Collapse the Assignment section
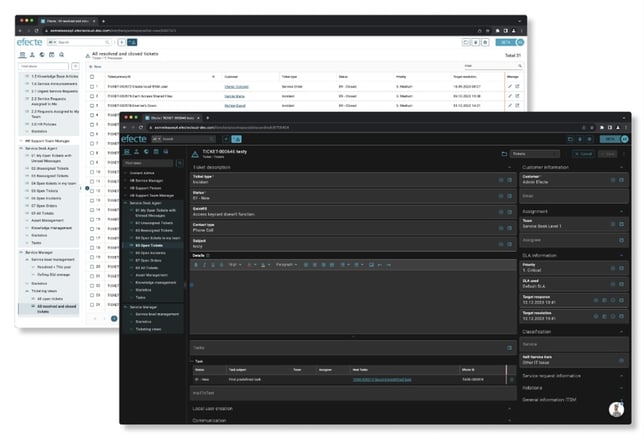This screenshot has height=437, width=644. [621, 212]
